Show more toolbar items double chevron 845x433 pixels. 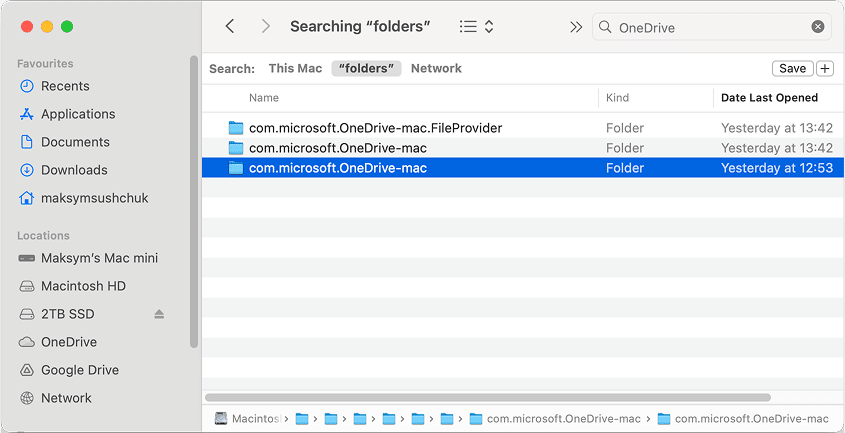click(x=576, y=27)
